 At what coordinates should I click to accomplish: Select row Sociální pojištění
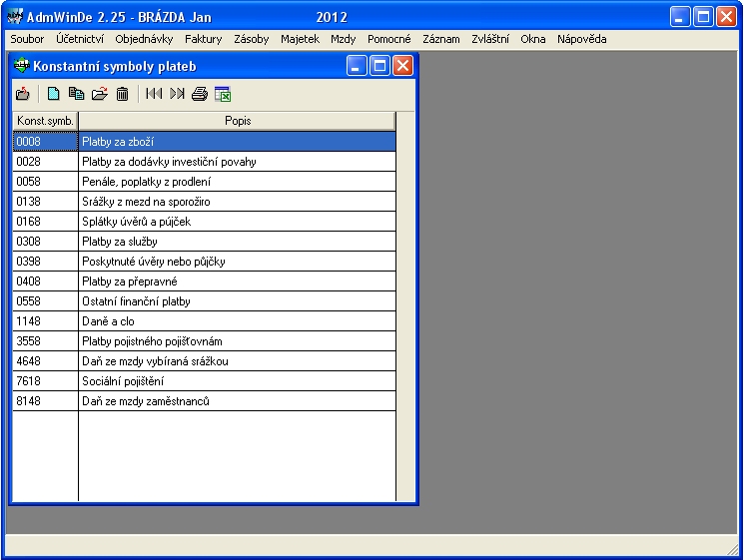click(238, 380)
